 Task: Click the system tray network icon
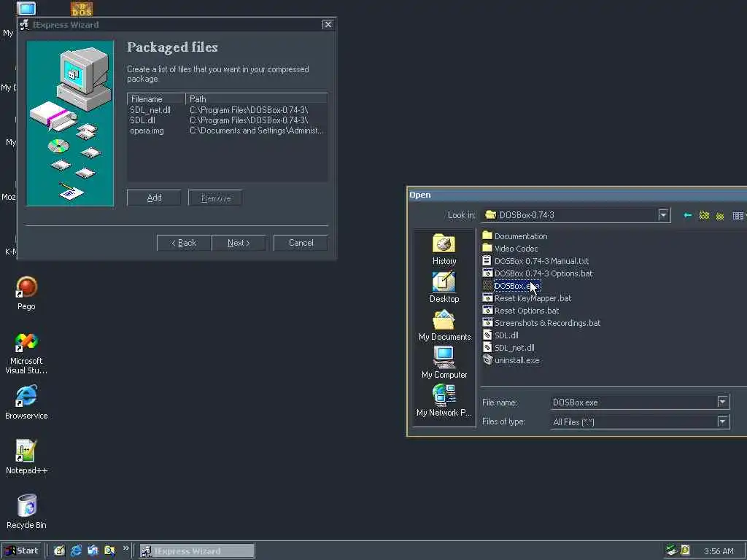[672, 551]
